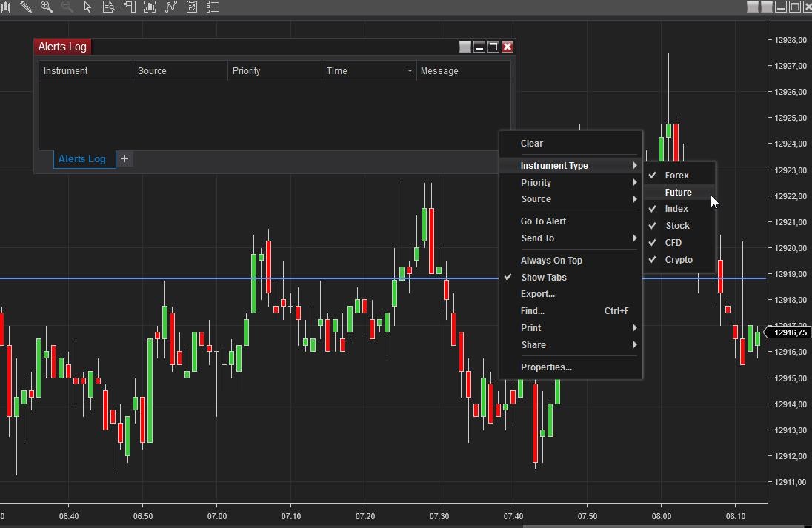The width and height of the screenshot is (812, 528).
Task: Click the second link-color square in chart window header
Action: click(766, 6)
